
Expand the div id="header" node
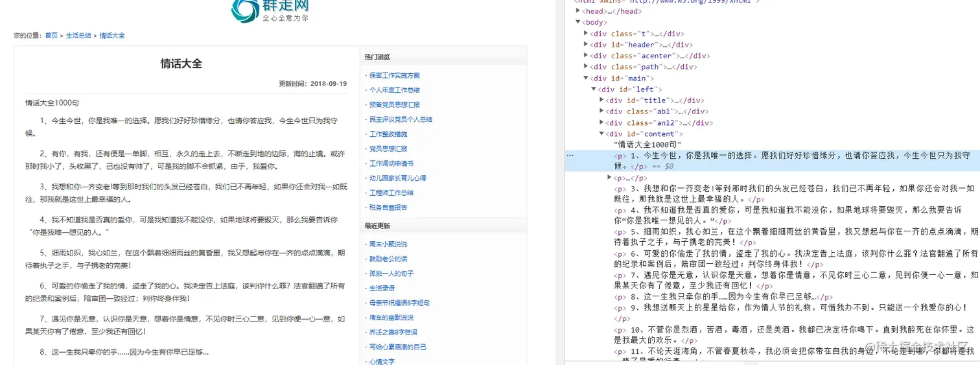[586, 45]
